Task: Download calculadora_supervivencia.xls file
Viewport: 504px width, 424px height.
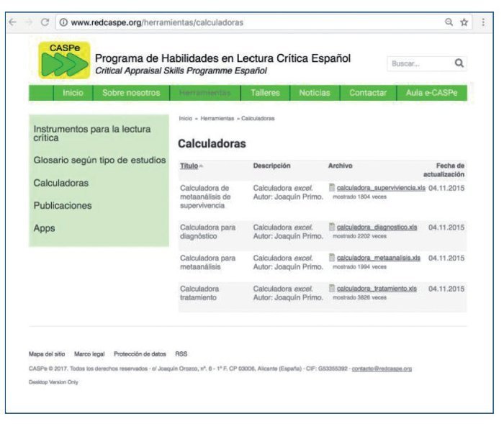Action: [380, 188]
